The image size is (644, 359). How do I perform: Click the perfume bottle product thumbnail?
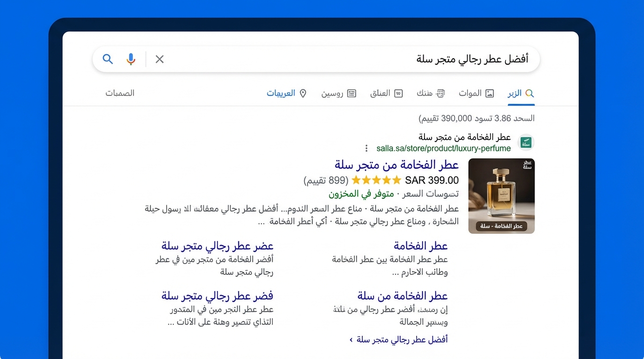click(501, 195)
